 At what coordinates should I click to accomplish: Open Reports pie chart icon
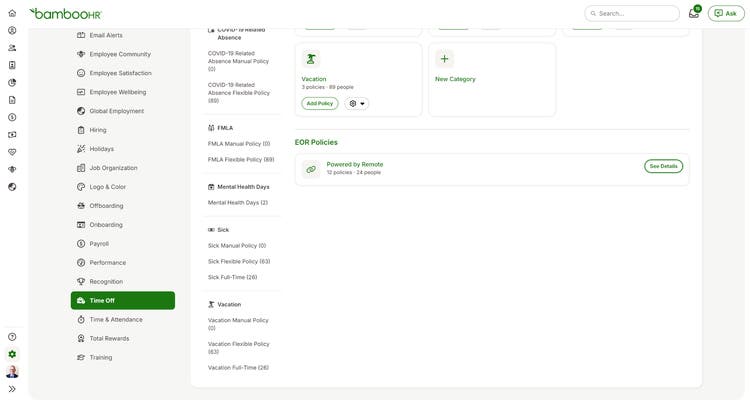12,83
